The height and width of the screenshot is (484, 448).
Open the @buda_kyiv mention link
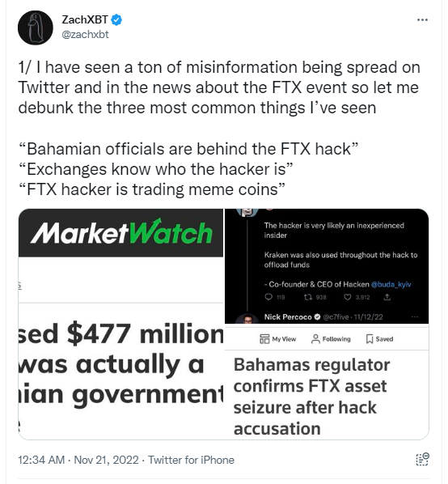pos(391,284)
